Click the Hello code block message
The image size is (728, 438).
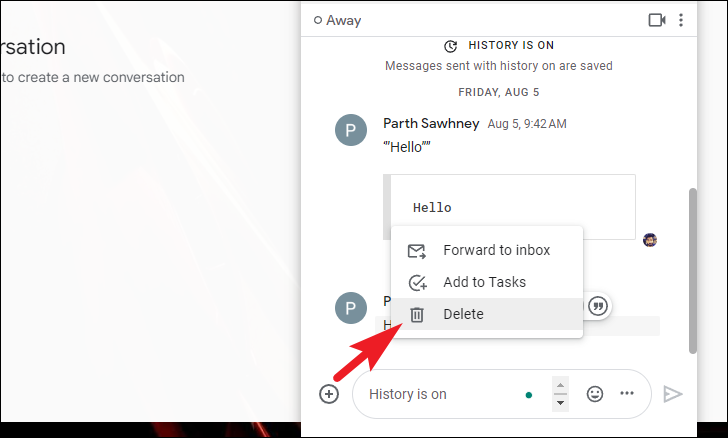[x=509, y=207]
